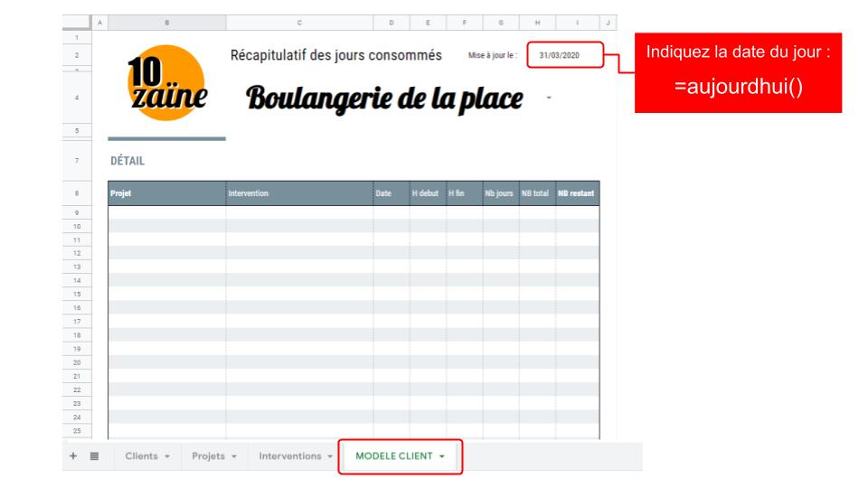This screenshot has height=488, width=868.
Task: Click the Intervention column header
Action: (299, 193)
